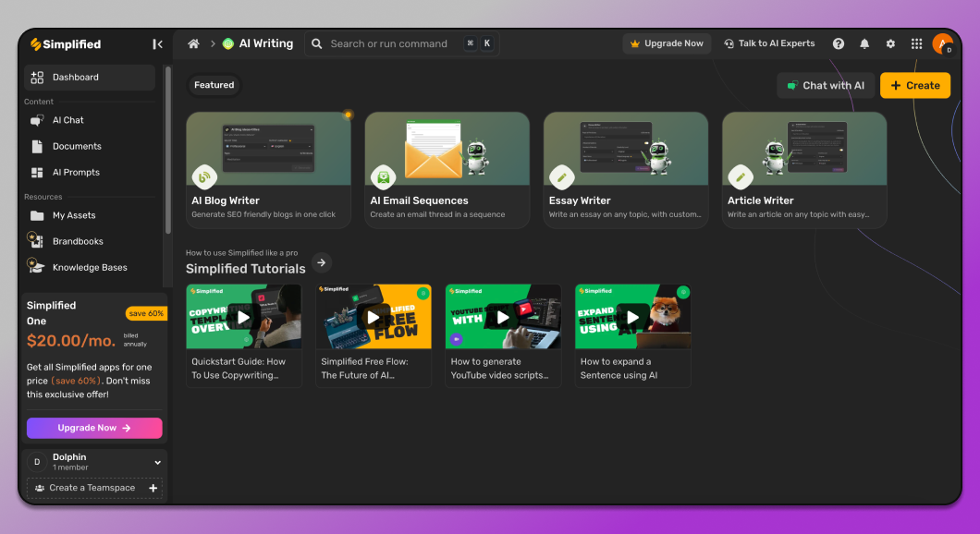980x534 pixels.
Task: Open user profile avatar
Action: 942,43
